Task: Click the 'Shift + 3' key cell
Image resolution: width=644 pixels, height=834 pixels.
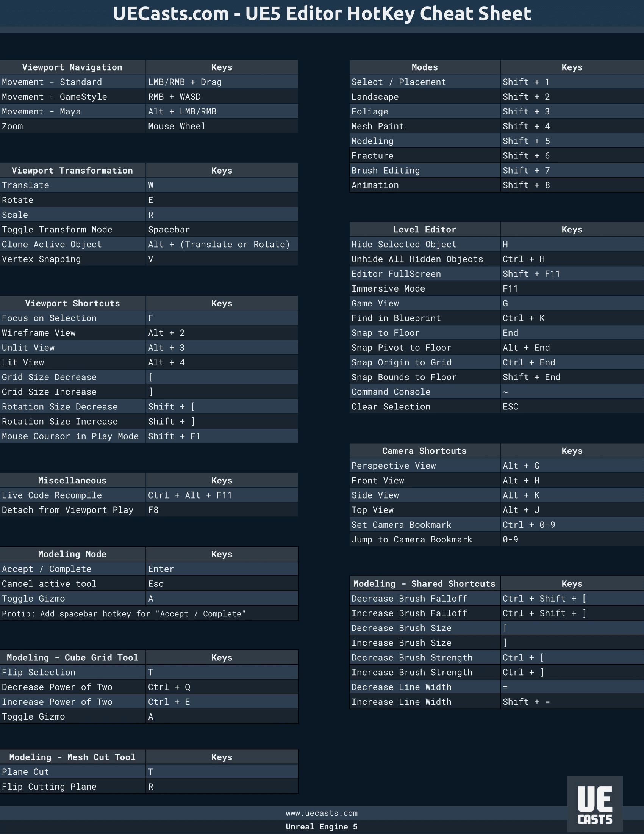Action: pyautogui.click(x=572, y=111)
